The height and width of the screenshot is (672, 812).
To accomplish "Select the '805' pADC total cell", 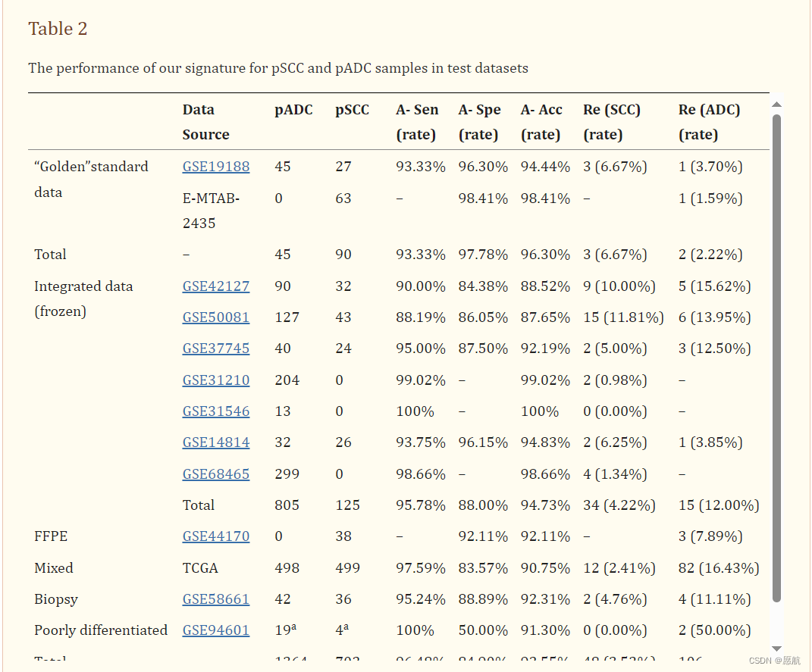I will point(287,505).
